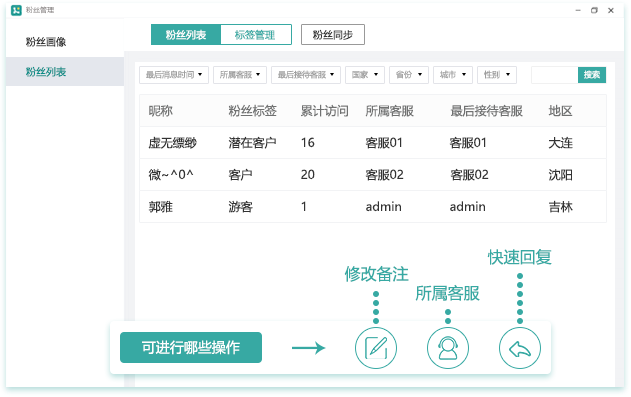Click the 昵称 column header

tap(161, 111)
